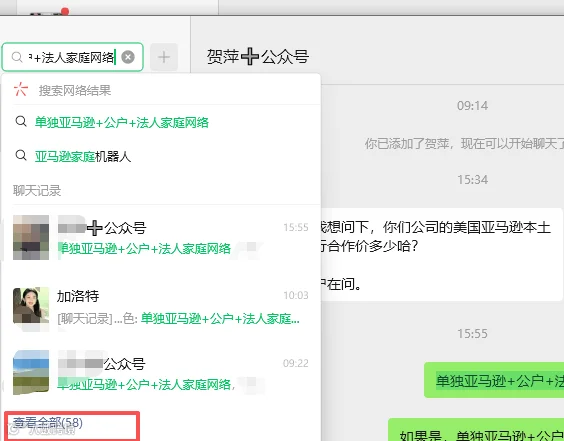The width and height of the screenshot is (564, 441).
Task: Click the blurred avatar of the 15:55 result
Action: tap(31, 237)
